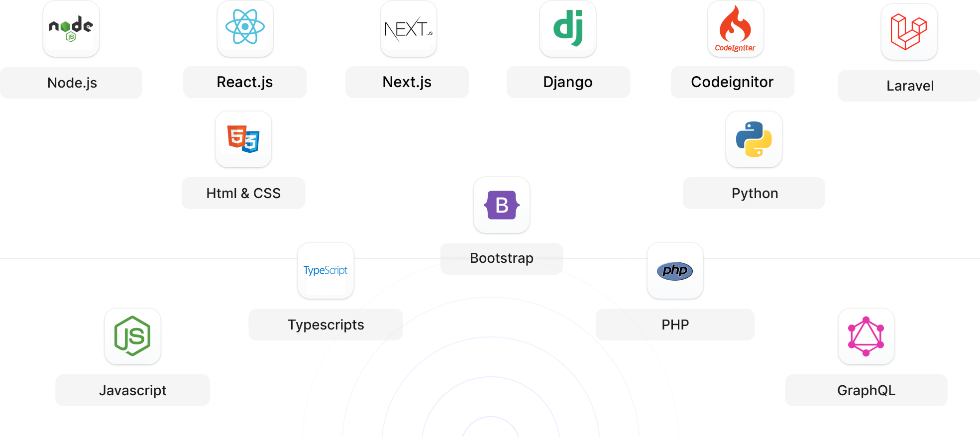Image resolution: width=980 pixels, height=437 pixels.
Task: Click the Typescripts label pill
Action: [326, 325]
